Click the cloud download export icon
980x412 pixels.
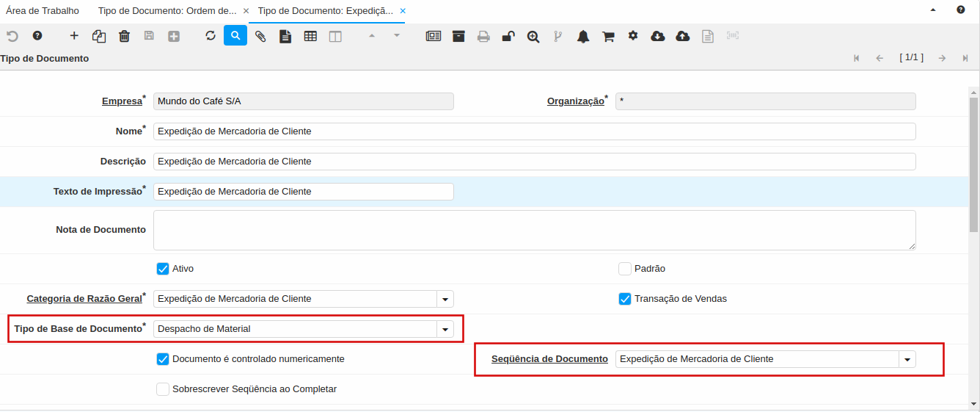click(x=658, y=36)
